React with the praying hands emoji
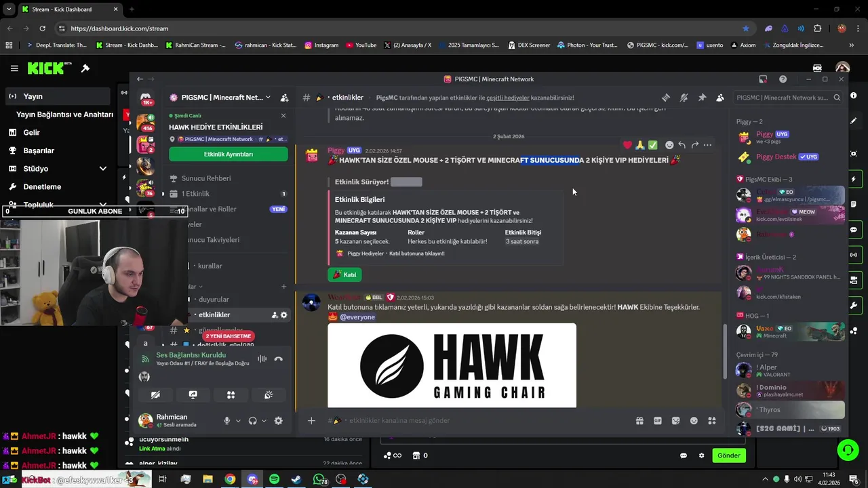The image size is (868, 488). [639, 145]
